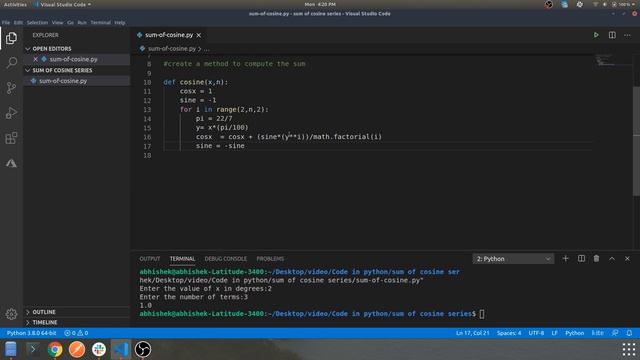Select Python 3.8.0 64-bit interpreter
Screen dimensions: 640x360
click(31, 333)
